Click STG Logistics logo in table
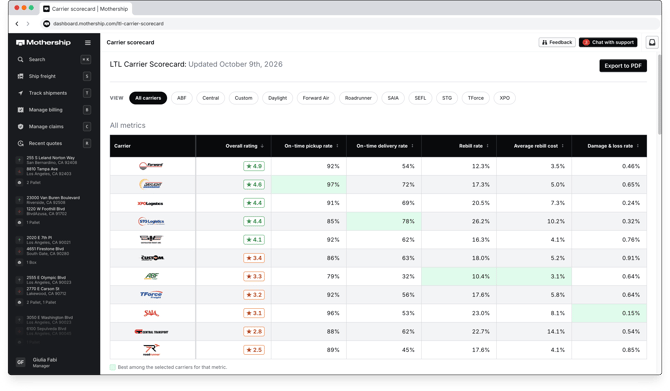 [151, 221]
